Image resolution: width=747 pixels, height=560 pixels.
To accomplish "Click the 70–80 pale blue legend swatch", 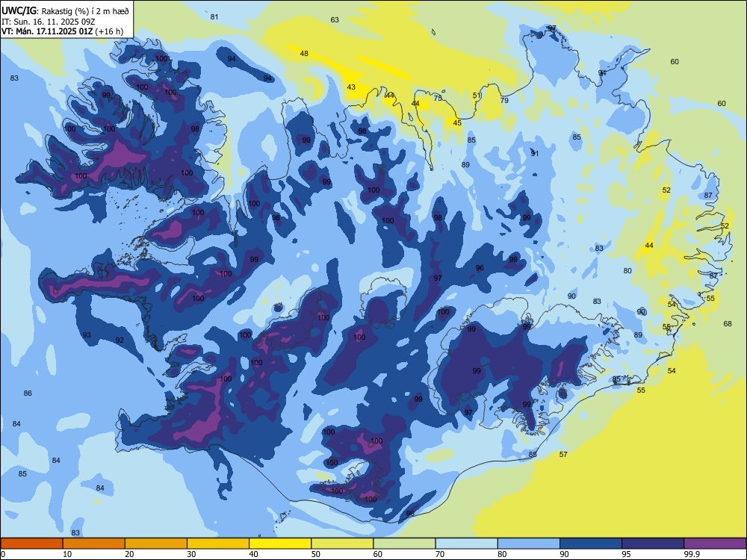I will click(x=466, y=544).
